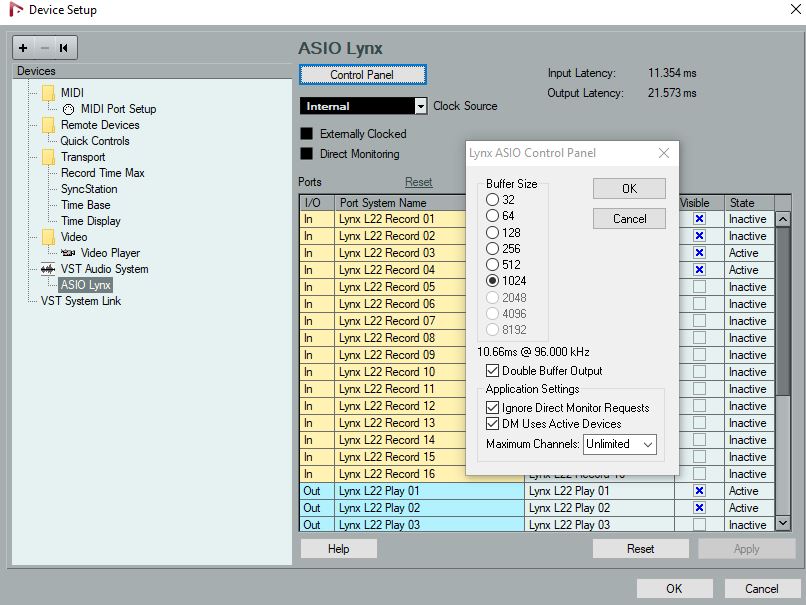Toggle DM Uses Active Devices checkbox

point(492,424)
